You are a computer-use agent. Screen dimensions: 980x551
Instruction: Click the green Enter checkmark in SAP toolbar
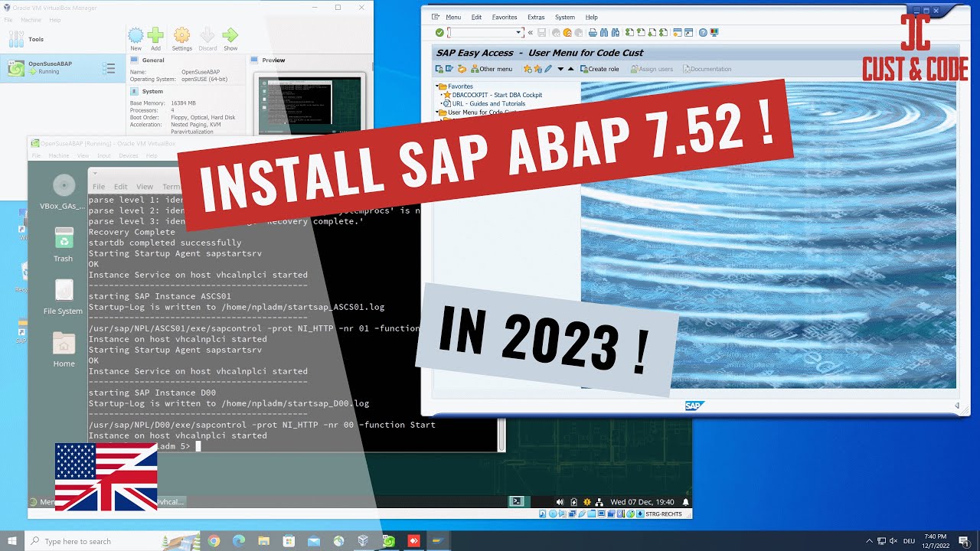point(439,32)
